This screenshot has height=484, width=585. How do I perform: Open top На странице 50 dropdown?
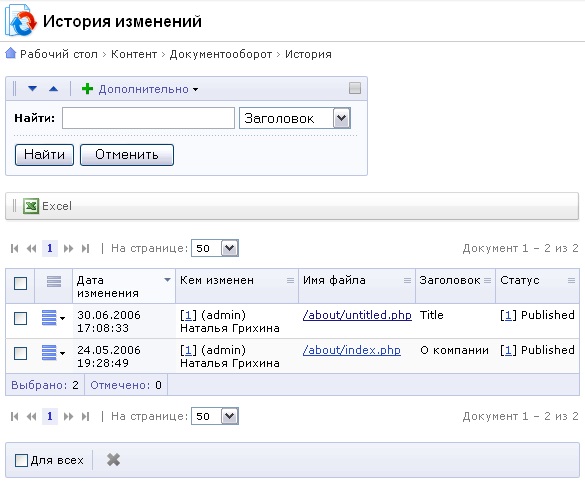(x=229, y=248)
